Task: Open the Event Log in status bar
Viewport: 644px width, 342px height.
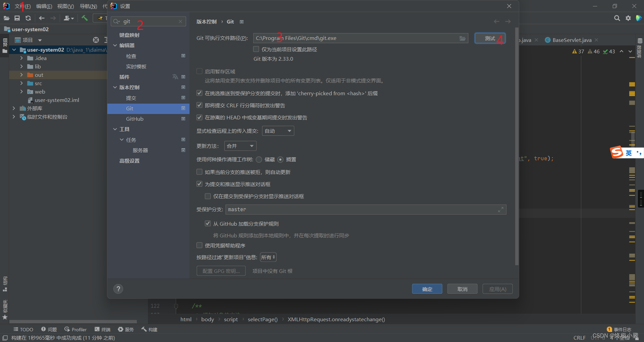Action: pyautogui.click(x=619, y=329)
